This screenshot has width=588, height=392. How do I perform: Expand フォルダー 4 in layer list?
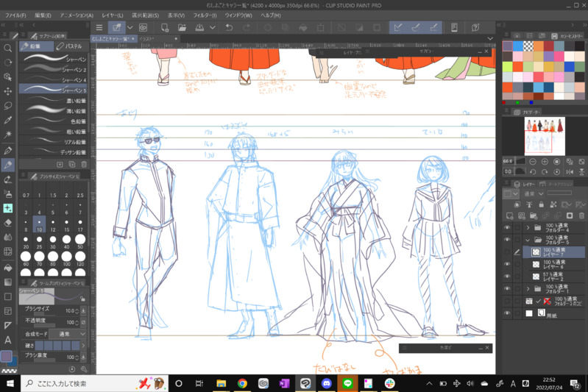pos(528,227)
